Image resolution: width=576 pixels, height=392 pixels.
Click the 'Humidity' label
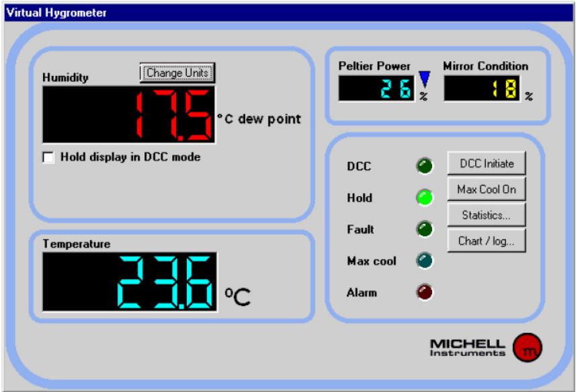click(65, 77)
